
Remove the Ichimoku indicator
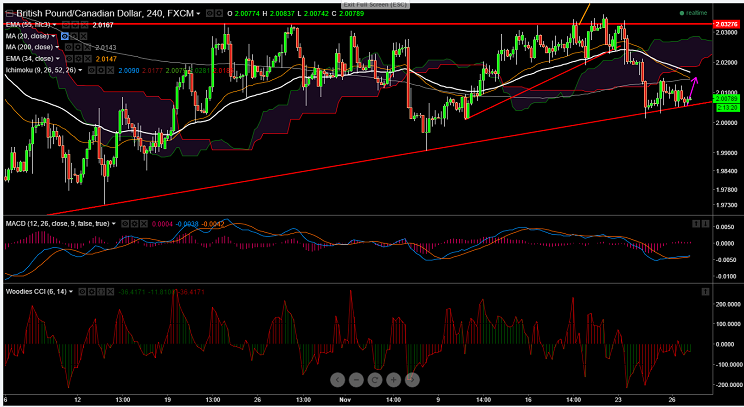(x=111, y=70)
